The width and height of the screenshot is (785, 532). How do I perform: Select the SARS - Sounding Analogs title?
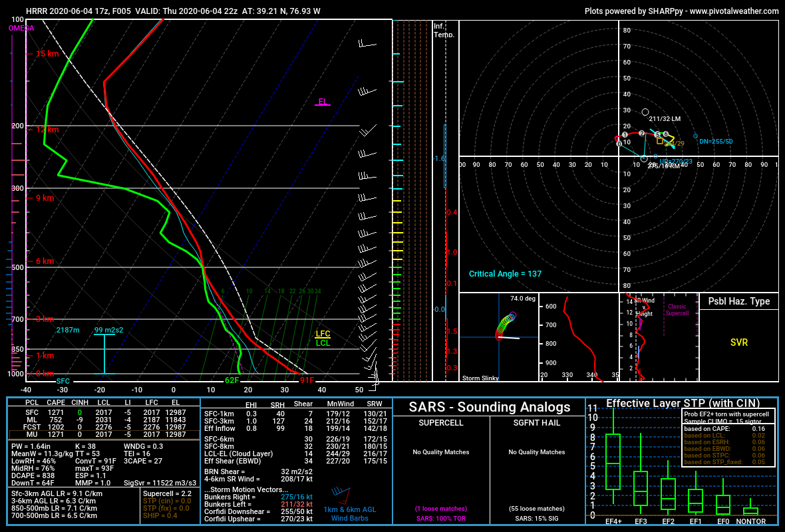489,407
